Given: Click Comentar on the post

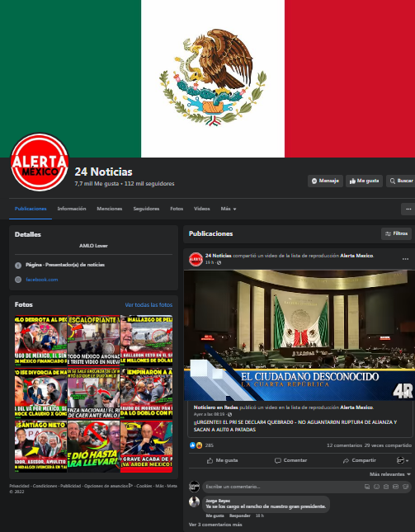Looking at the screenshot, I should point(290,460).
